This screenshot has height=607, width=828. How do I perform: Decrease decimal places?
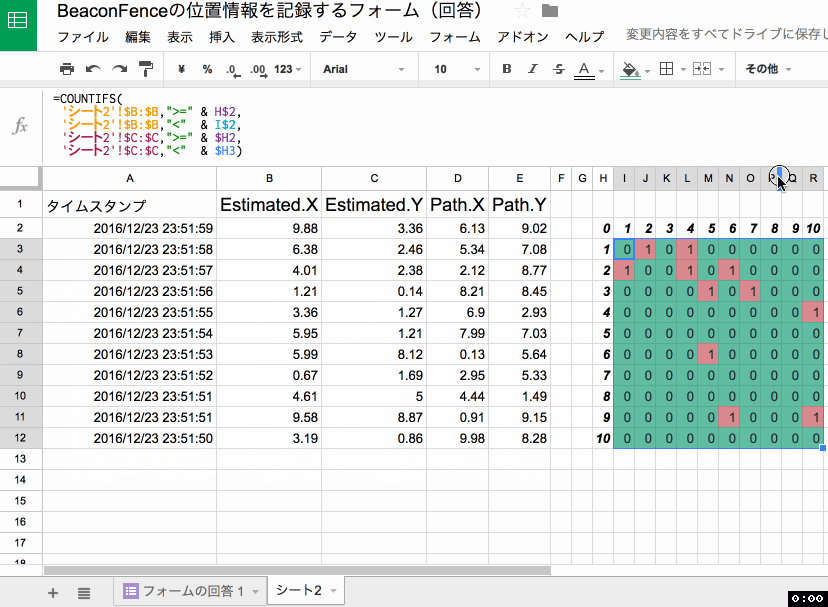(x=232, y=70)
